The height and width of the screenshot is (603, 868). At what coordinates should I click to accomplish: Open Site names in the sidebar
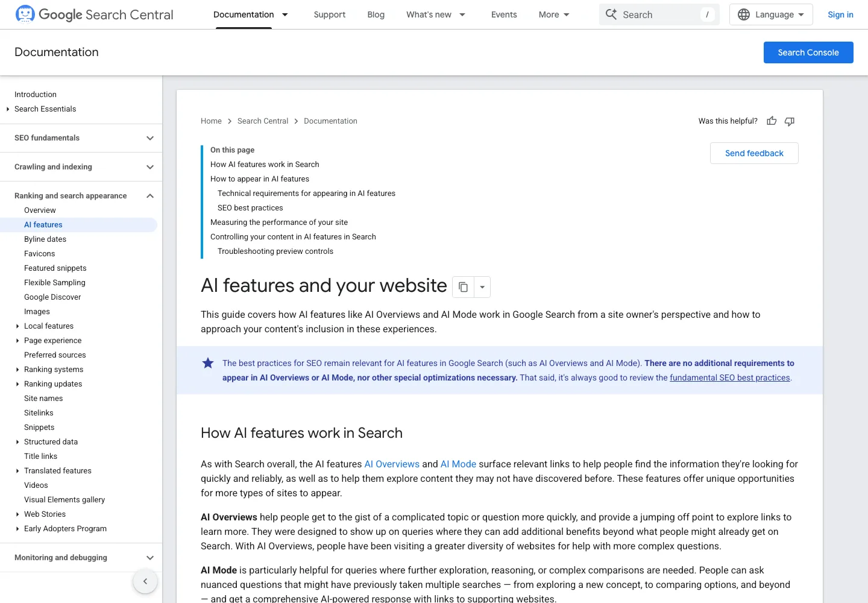point(43,399)
